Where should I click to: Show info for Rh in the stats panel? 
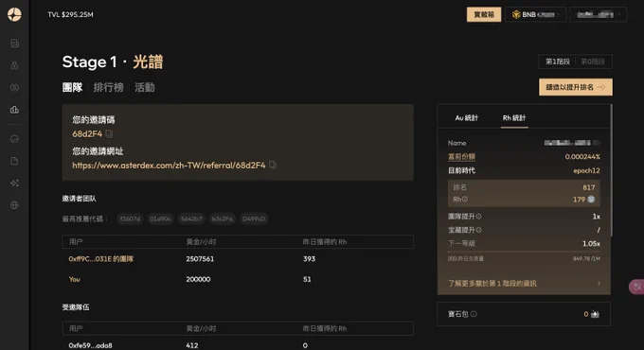point(465,200)
